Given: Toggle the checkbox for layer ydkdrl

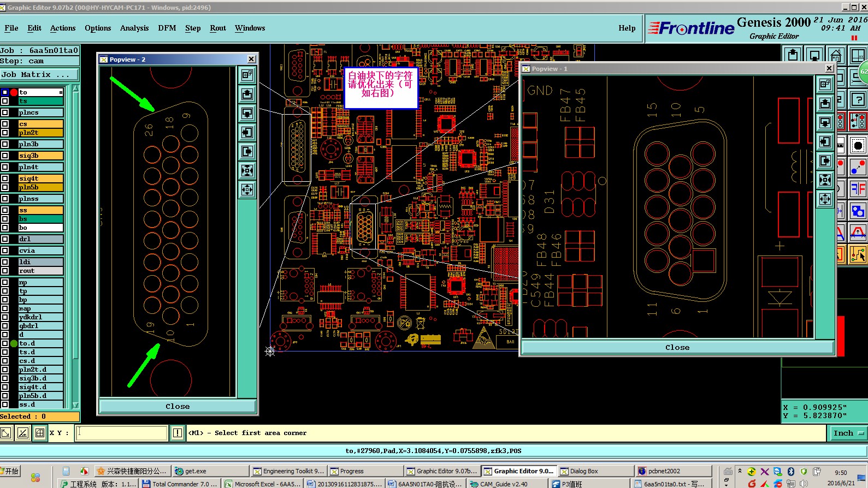Looking at the screenshot, I should point(5,317).
